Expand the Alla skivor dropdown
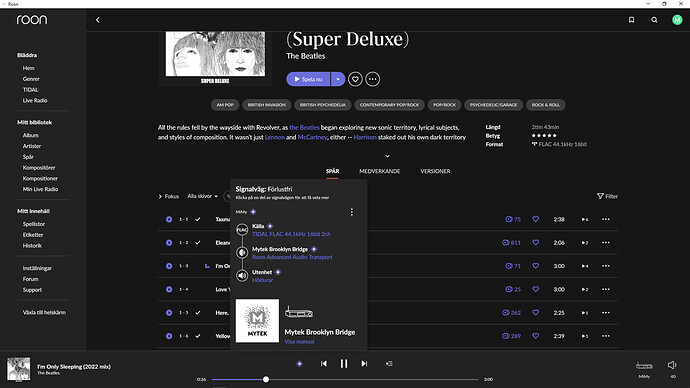The image size is (690, 388). pos(202,196)
